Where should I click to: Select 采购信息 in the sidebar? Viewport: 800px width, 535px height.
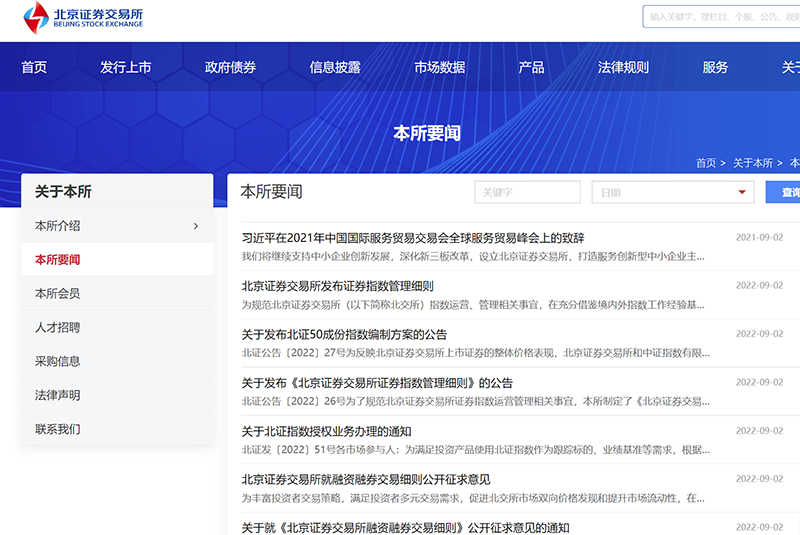pyautogui.click(x=117, y=361)
